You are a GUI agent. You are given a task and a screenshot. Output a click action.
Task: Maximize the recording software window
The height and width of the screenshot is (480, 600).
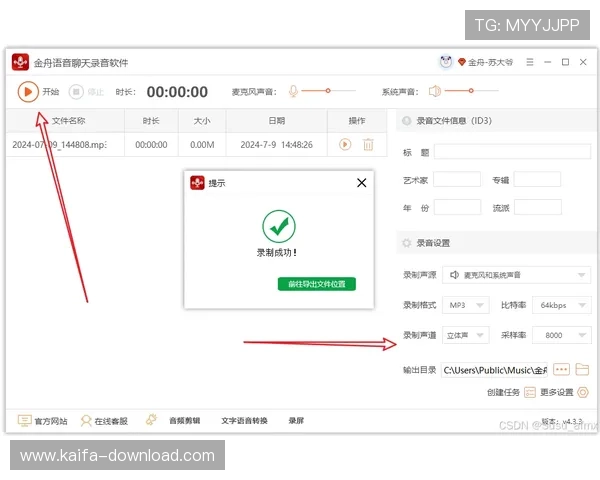coord(565,62)
